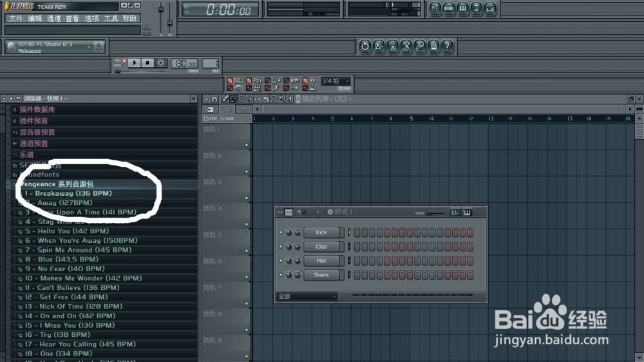Toggle the playlist magnet snap icon
Screen dimensions: 644x362
click(214, 99)
